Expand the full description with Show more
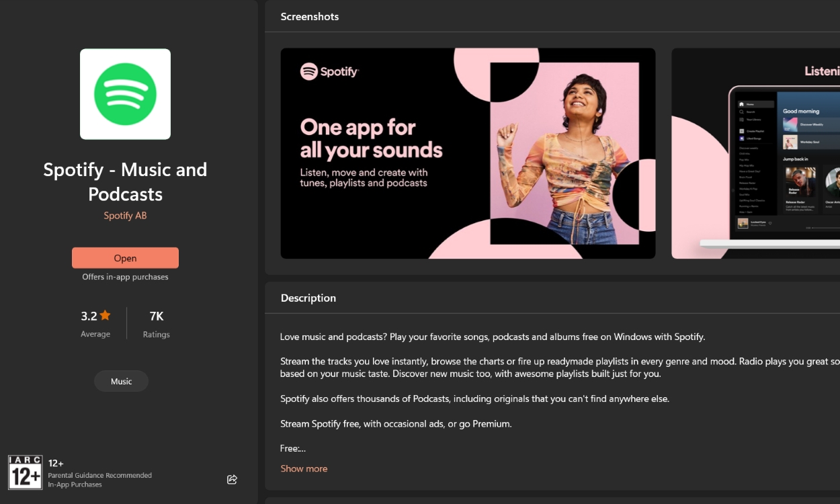The width and height of the screenshot is (840, 504). tap(304, 468)
